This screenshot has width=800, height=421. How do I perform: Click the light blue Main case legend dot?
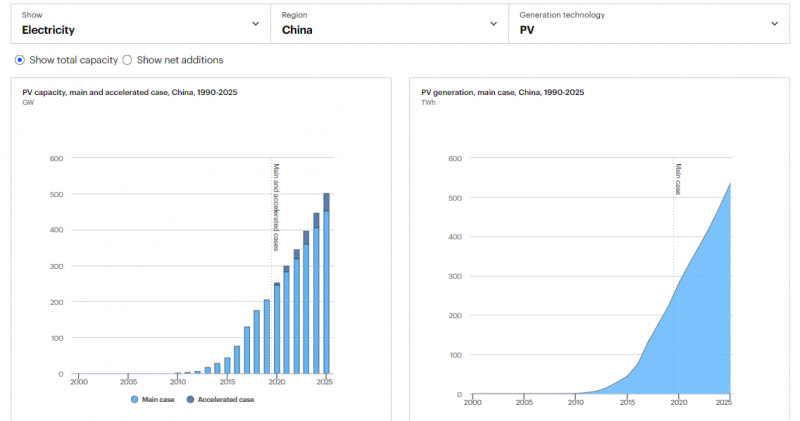coord(134,399)
